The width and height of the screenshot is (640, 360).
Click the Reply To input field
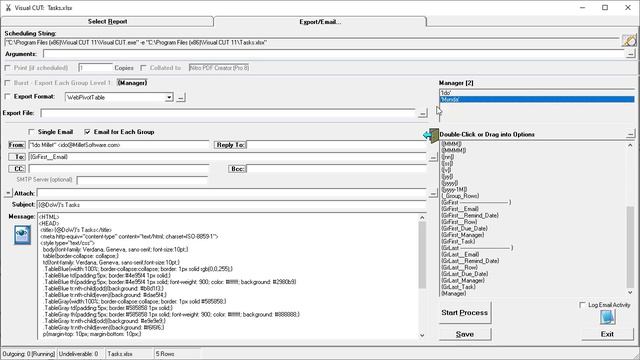pos(336,145)
